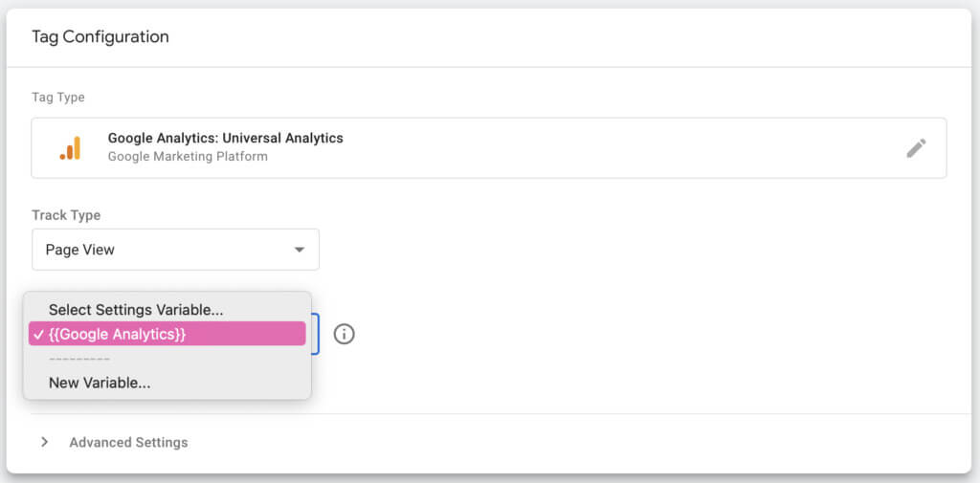
Task: Open the Track Type dropdown arrow
Action: pos(300,250)
